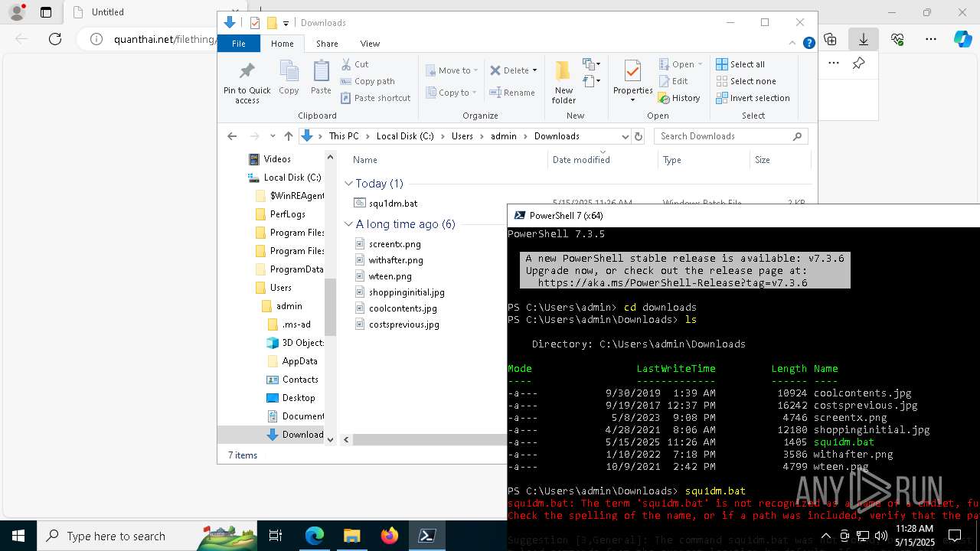Click the Cut scissors button
The image size is (980, 551).
[355, 64]
